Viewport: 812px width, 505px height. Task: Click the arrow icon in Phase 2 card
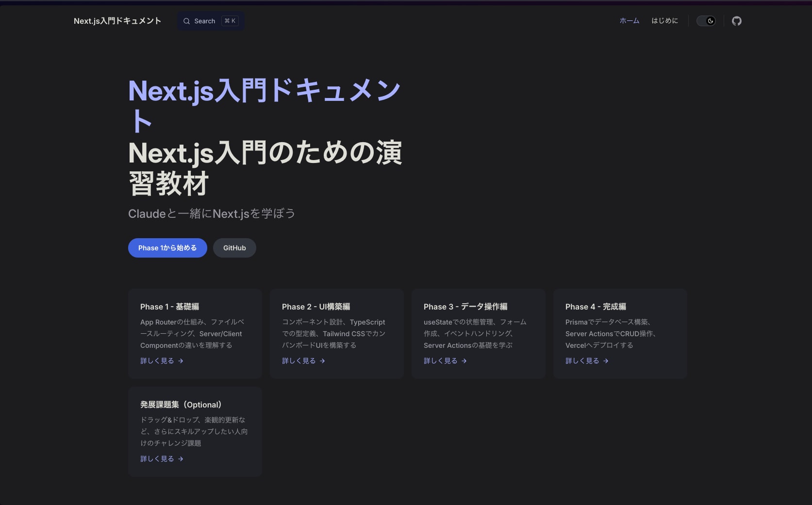(x=322, y=361)
